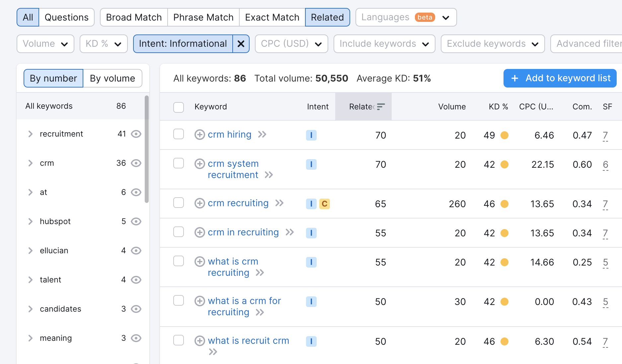This screenshot has height=364, width=622.
Task: Remove the Intent: Informational filter
Action: [x=241, y=44]
